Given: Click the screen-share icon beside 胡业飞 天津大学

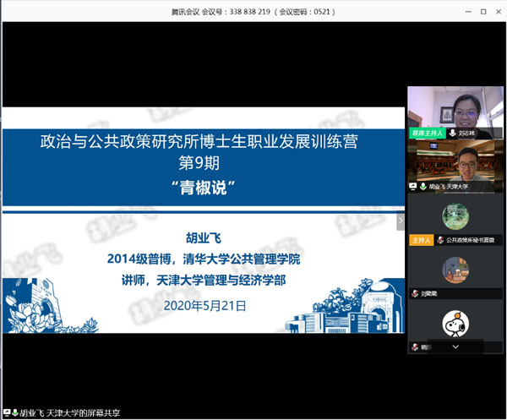Looking at the screenshot, I should coord(413,186).
